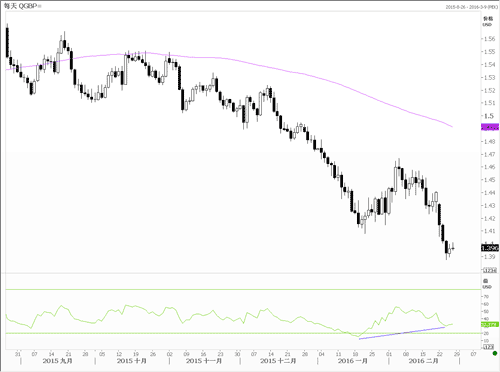Click the 2015 十一月 month label
The height and width of the screenshot is (372, 500).
coord(204,361)
